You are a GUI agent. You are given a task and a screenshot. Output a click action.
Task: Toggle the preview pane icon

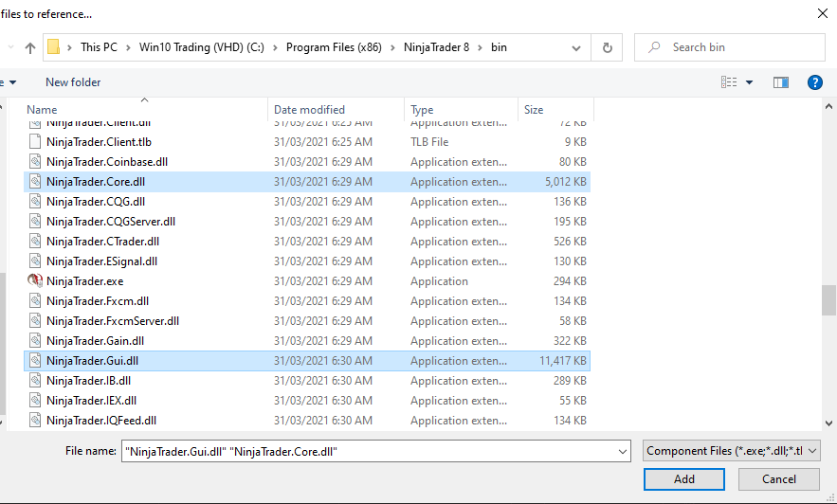point(781,82)
